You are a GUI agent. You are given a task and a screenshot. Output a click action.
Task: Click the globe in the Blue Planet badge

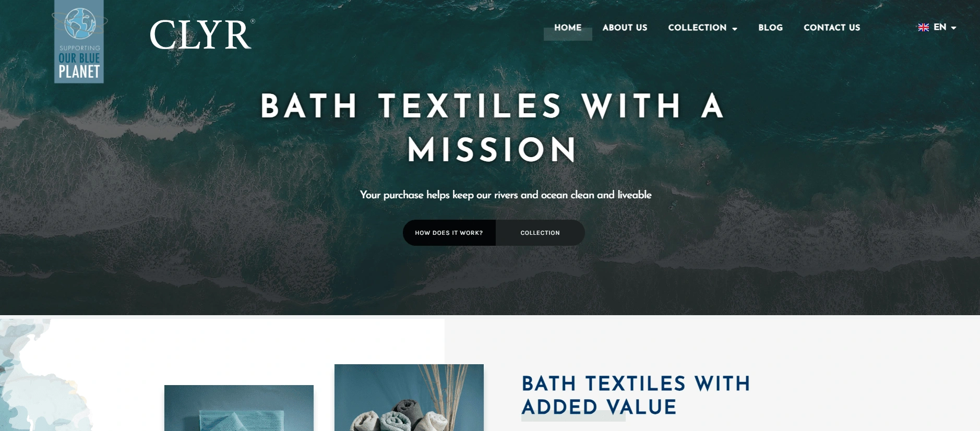pos(80,23)
